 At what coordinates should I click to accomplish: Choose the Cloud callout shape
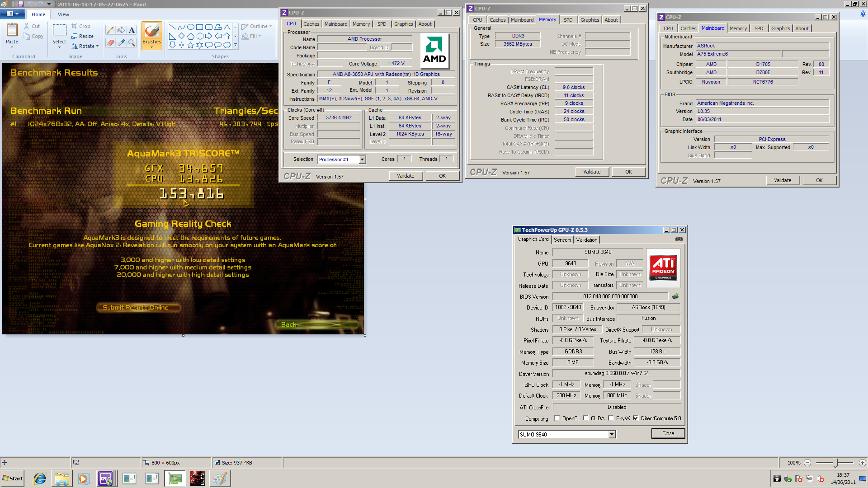tap(227, 45)
